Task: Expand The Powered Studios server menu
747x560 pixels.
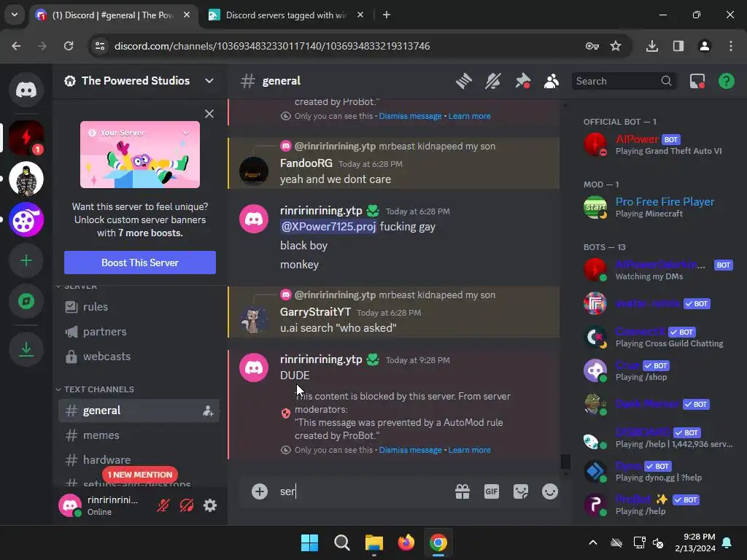Action: [x=209, y=80]
